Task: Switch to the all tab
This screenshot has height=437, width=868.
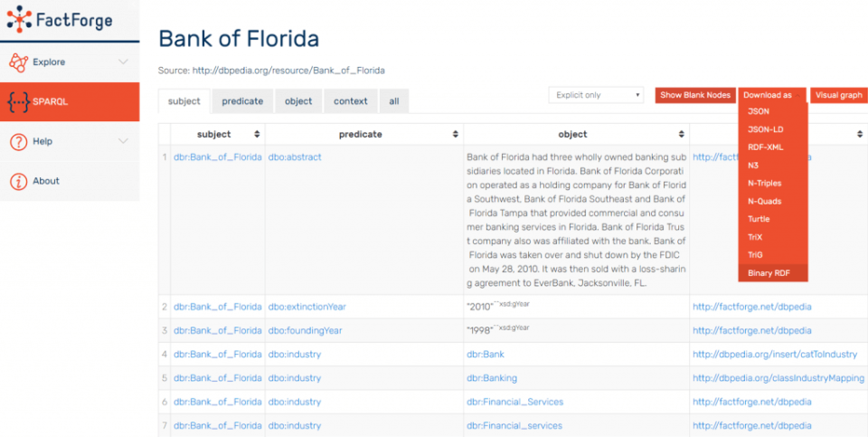Action: point(394,101)
